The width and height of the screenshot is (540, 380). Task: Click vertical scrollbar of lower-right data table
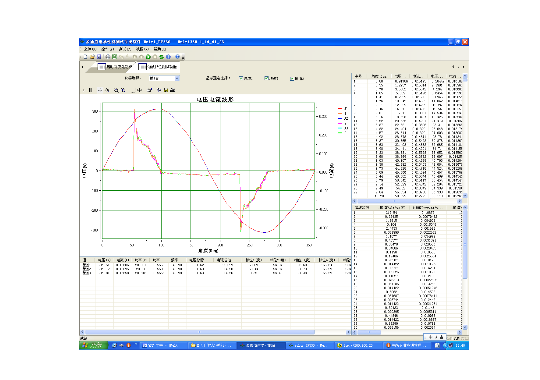tap(465, 267)
